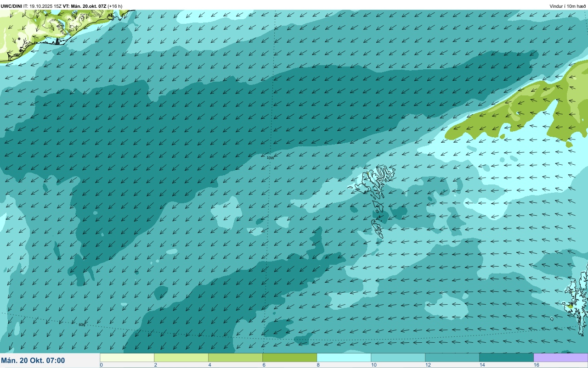Click the legend value '16'
The image size is (588, 368).
537,365
